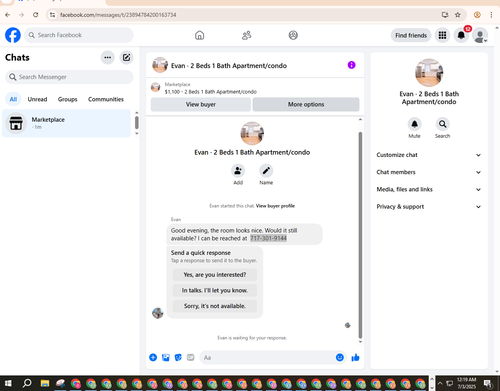Open more actions plus icon in composer
This screenshot has width=500, height=391.
(x=153, y=358)
